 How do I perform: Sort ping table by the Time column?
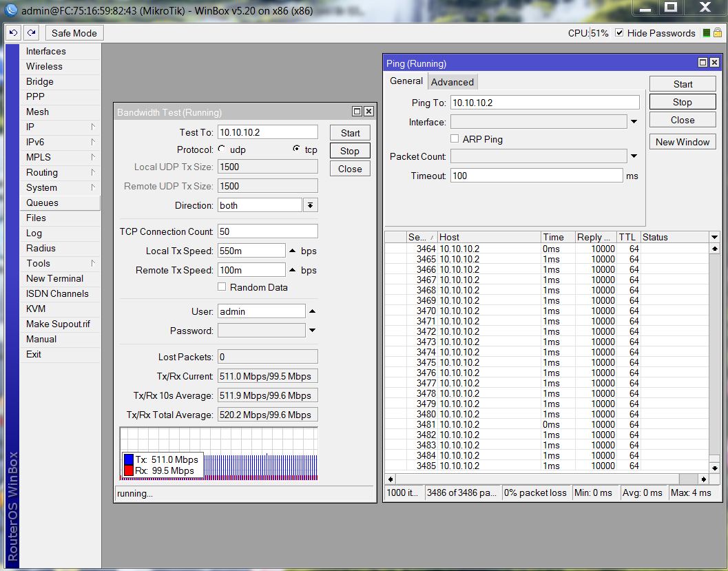coord(558,237)
